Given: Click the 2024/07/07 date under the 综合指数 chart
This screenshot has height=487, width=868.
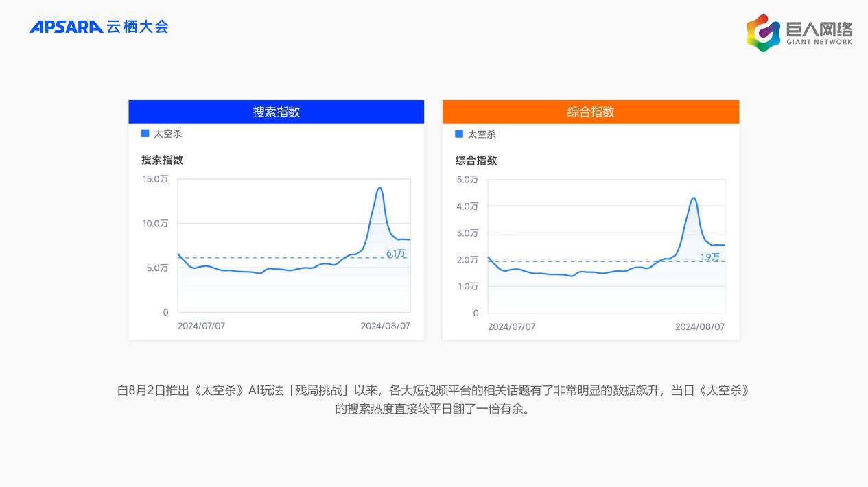Looking at the screenshot, I should tap(512, 326).
